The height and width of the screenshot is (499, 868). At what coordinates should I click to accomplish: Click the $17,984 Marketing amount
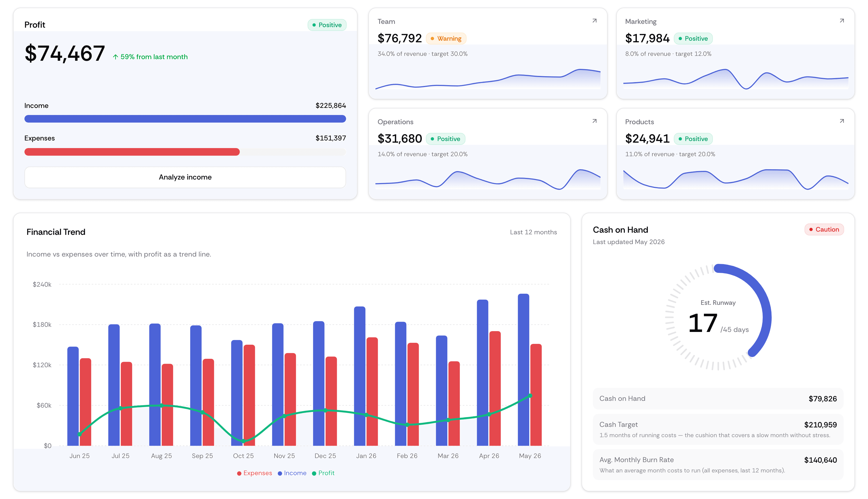coord(647,38)
